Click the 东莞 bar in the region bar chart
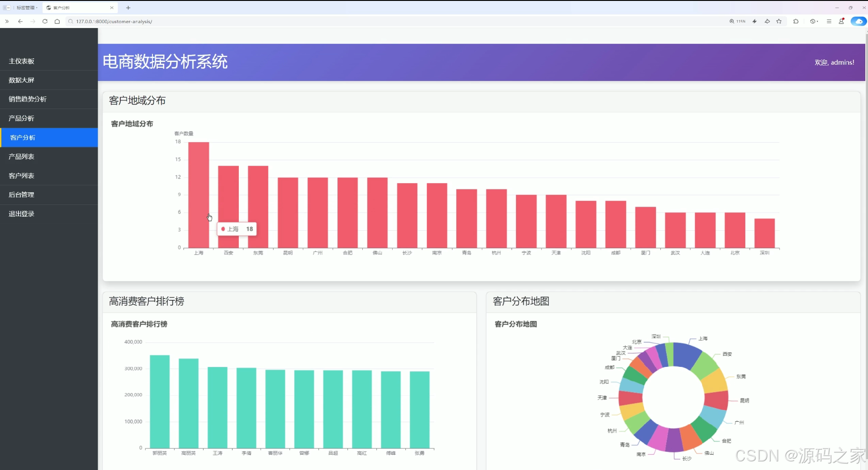The width and height of the screenshot is (868, 470). [x=258, y=207]
